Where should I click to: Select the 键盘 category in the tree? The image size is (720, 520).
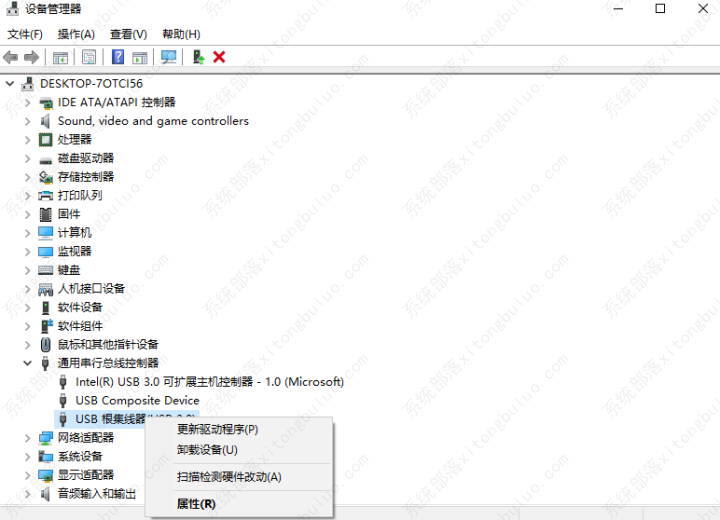[69, 270]
